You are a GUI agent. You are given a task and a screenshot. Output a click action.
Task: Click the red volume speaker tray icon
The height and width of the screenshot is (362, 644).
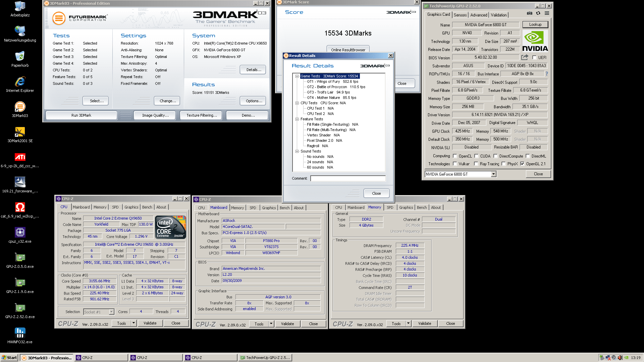click(620, 358)
